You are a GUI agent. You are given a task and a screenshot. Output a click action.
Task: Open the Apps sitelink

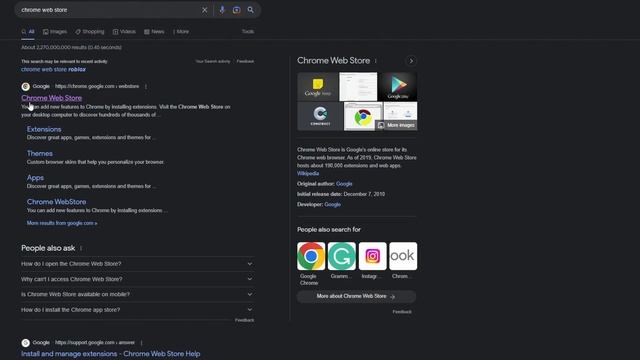pos(35,178)
